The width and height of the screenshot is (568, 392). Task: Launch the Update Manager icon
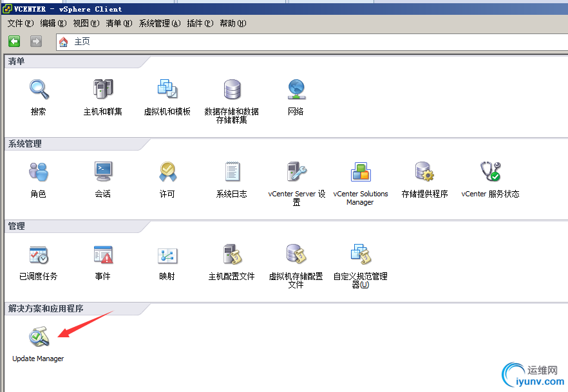click(x=39, y=336)
